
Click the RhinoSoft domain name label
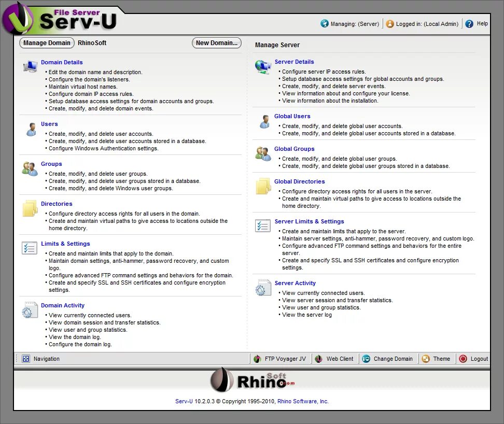point(92,43)
